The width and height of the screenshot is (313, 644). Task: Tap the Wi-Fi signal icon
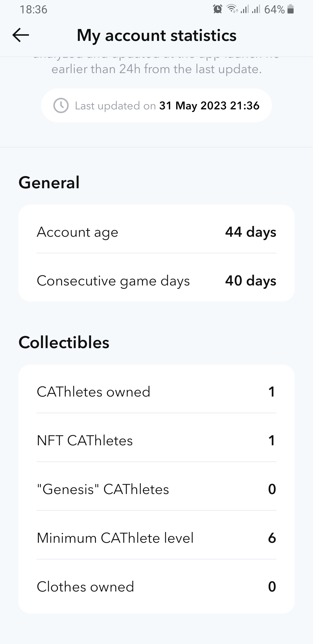pos(232,9)
